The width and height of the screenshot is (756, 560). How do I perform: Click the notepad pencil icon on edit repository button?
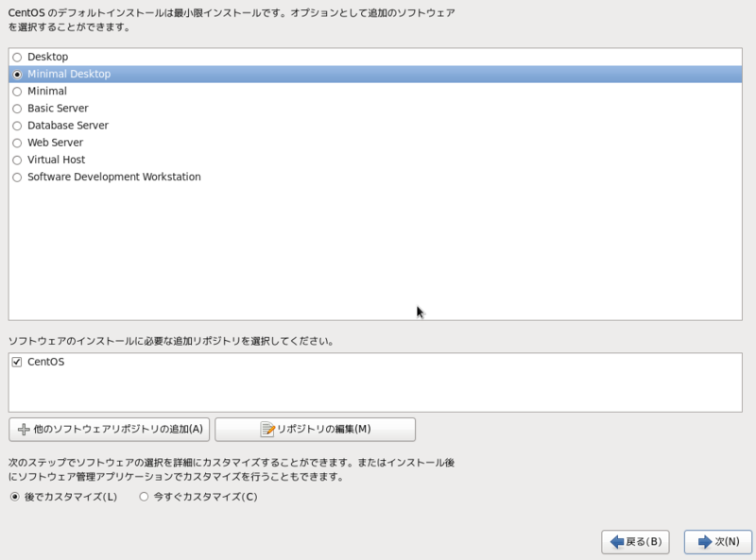267,429
